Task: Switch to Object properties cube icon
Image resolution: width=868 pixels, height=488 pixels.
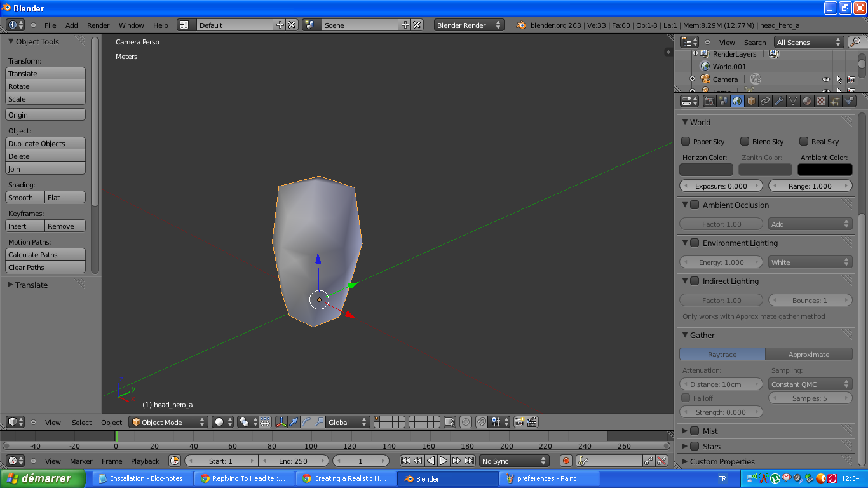Action: [x=751, y=101]
